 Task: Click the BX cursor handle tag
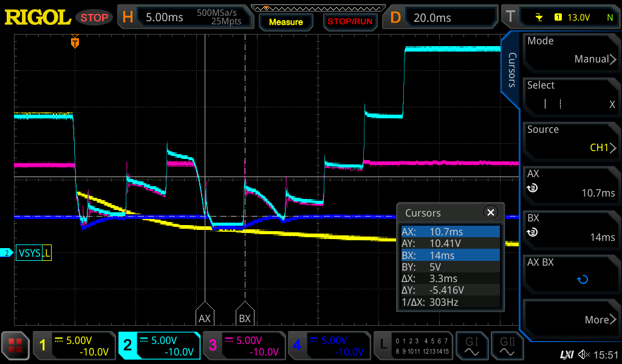tap(245, 314)
